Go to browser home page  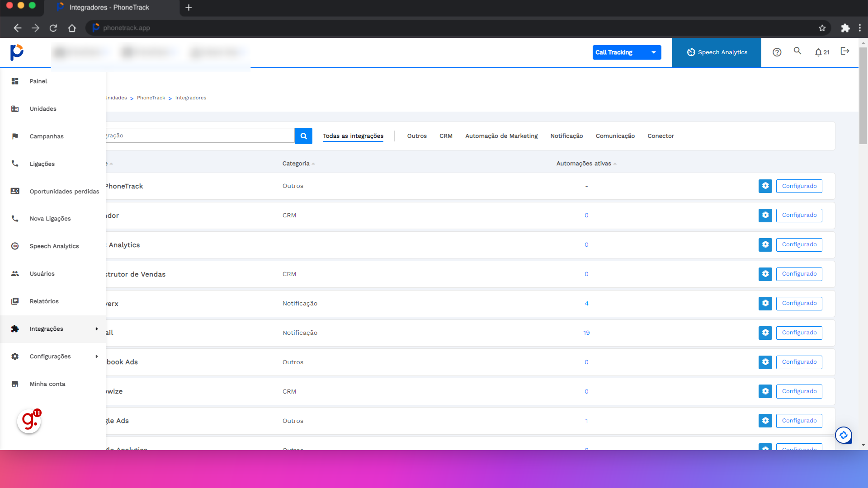(72, 28)
